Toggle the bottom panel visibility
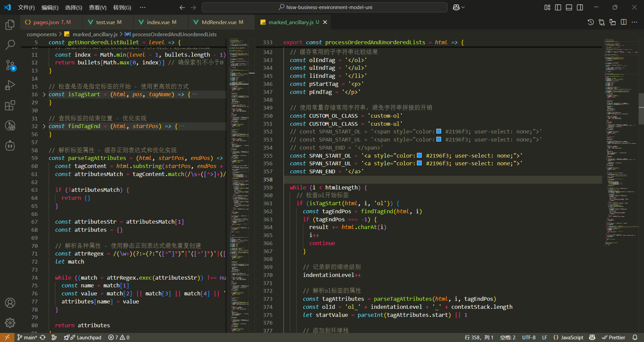Viewport: 644px width, 342px height. point(569,7)
